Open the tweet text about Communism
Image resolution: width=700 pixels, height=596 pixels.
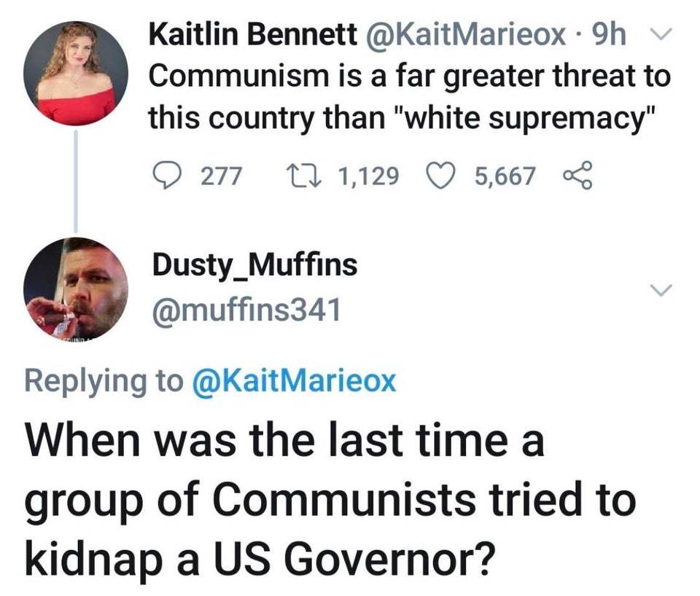coord(409,96)
